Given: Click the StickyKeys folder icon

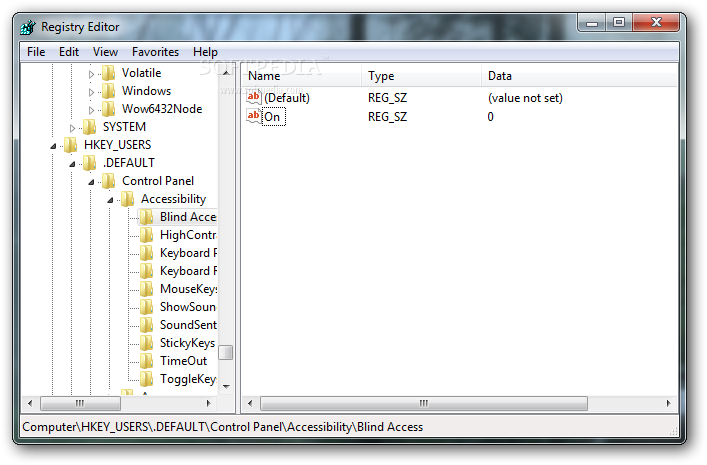Looking at the screenshot, I should coord(146,344).
